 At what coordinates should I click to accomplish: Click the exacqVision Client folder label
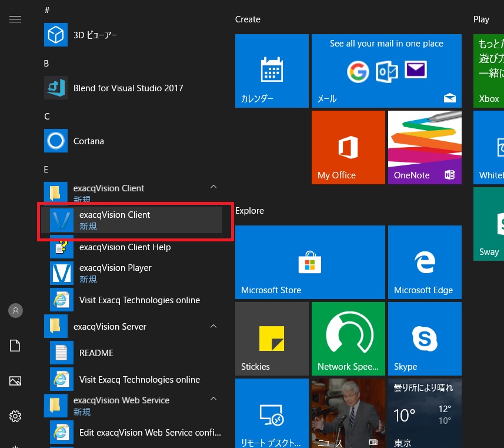[x=109, y=188]
